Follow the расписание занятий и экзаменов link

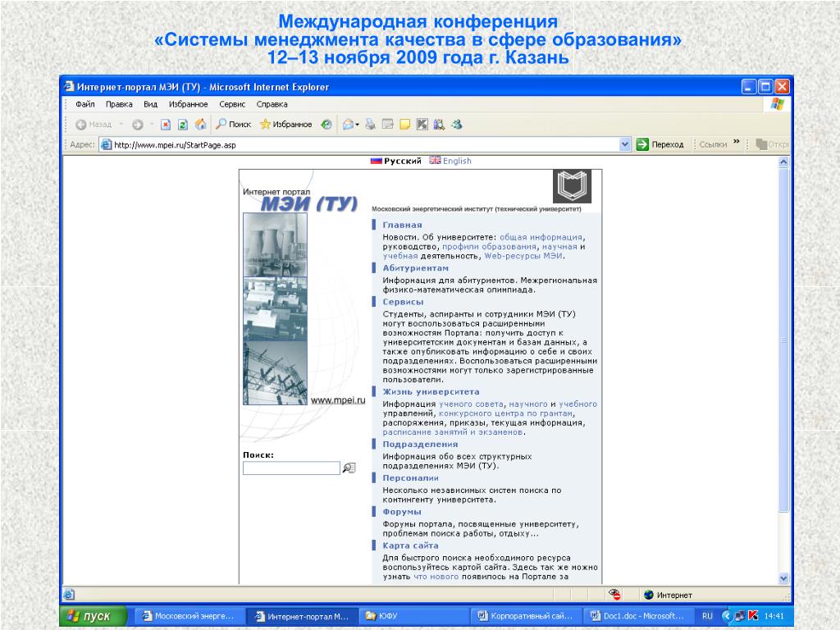pos(453,432)
